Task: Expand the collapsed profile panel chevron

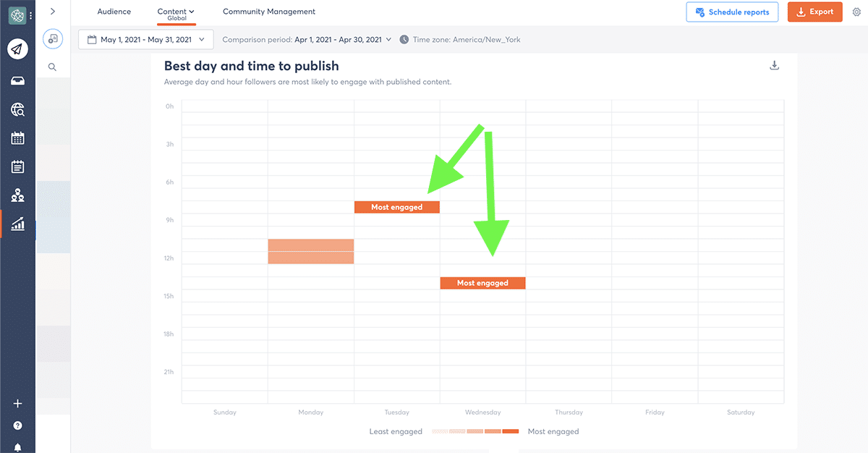Action: pyautogui.click(x=53, y=12)
